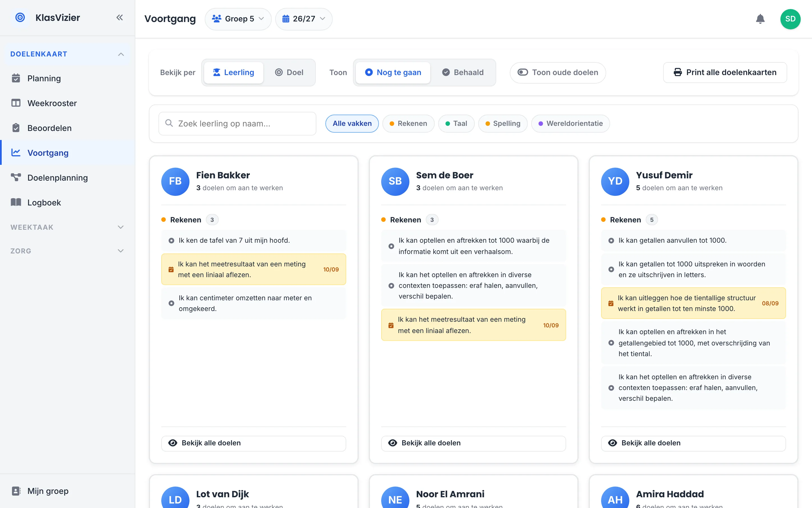Click Yusuf Demir's YD avatar
Viewport: 812px width, 508px height.
[615, 181]
